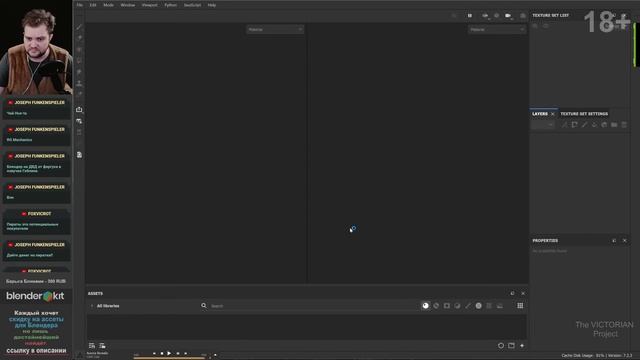Undock the Properties panel

tap(614, 240)
